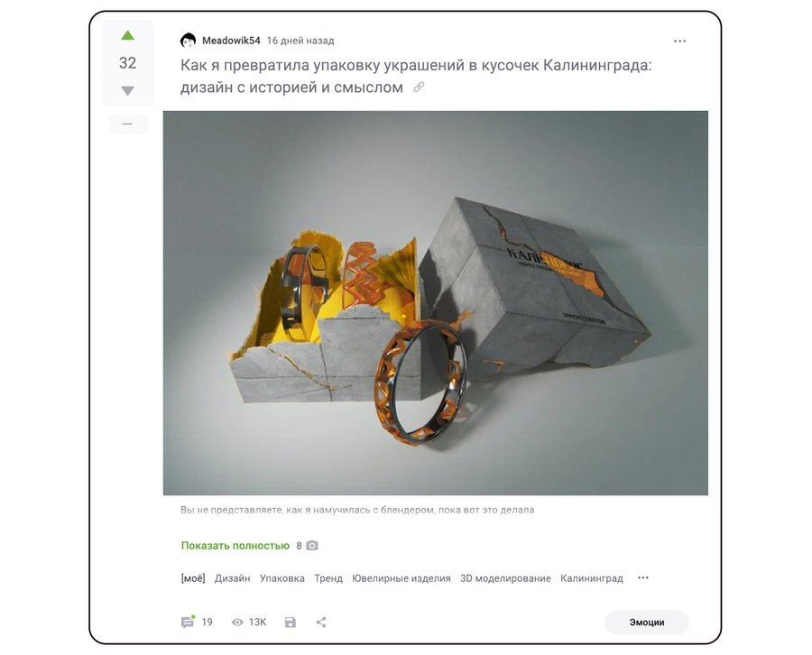812x655 pixels.
Task: Save the post with floppy disk icon
Action: [291, 623]
